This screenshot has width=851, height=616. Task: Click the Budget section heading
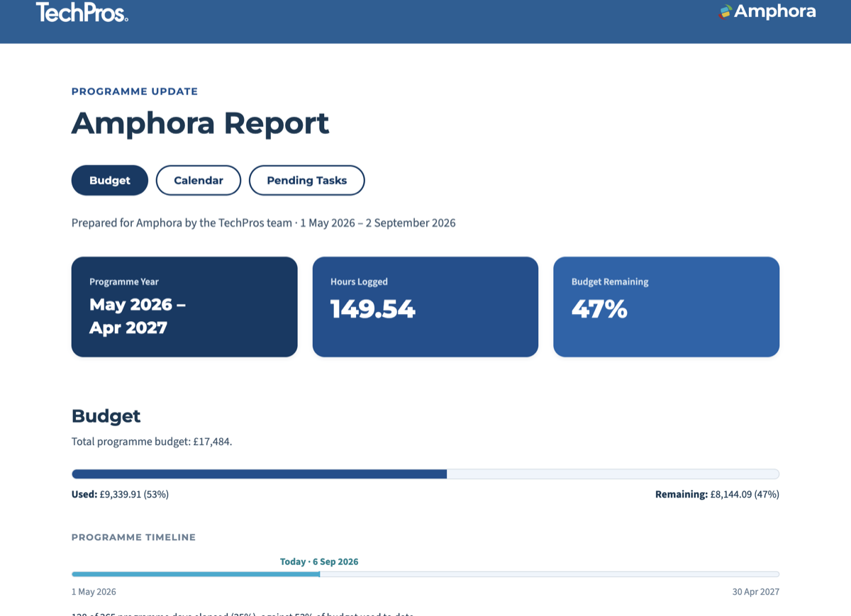click(x=106, y=416)
